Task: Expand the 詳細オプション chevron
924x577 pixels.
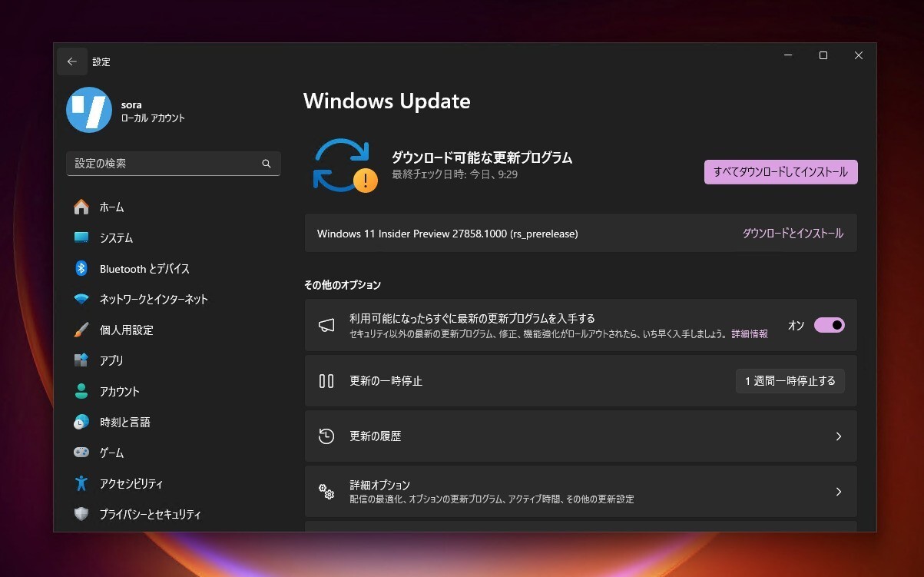Action: (x=839, y=492)
